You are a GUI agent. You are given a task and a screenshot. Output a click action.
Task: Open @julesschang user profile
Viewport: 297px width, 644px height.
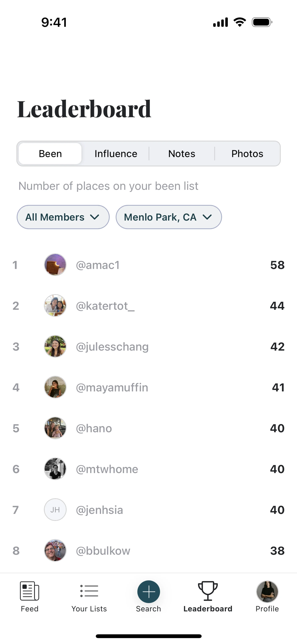[x=112, y=347]
